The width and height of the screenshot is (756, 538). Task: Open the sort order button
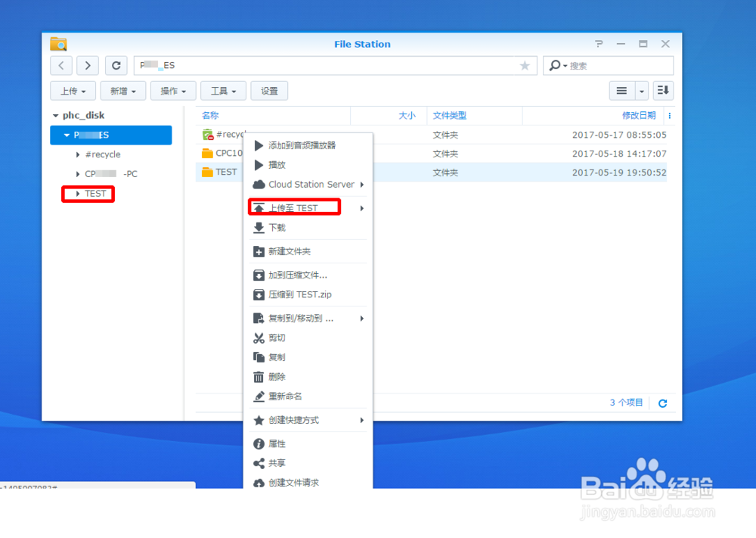tap(663, 91)
